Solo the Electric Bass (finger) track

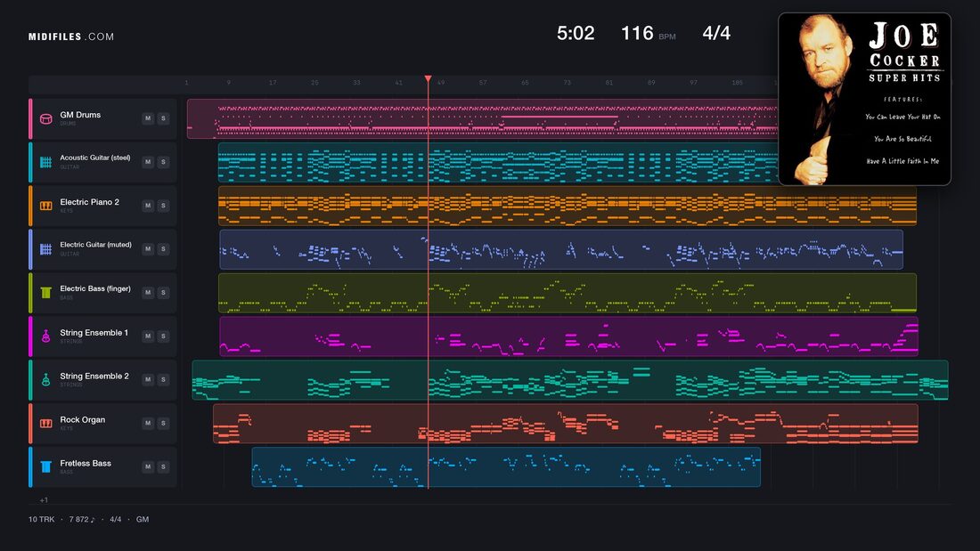tap(163, 292)
